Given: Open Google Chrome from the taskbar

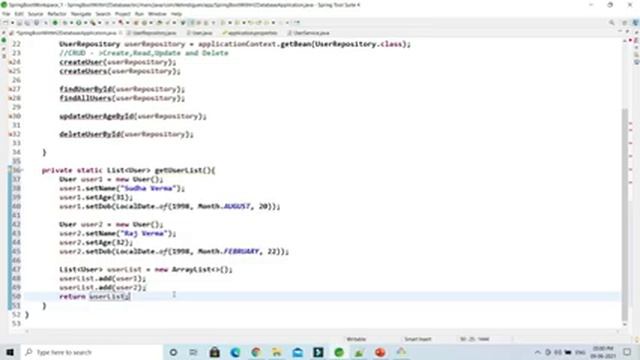Looking at the screenshot, I should [x=256, y=352].
